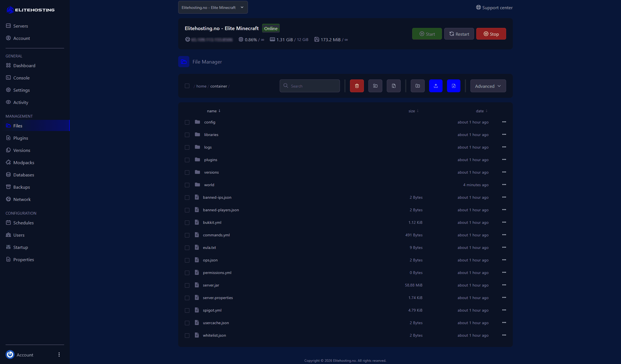
Task: Click the blue new file icon button
Action: click(x=454, y=86)
